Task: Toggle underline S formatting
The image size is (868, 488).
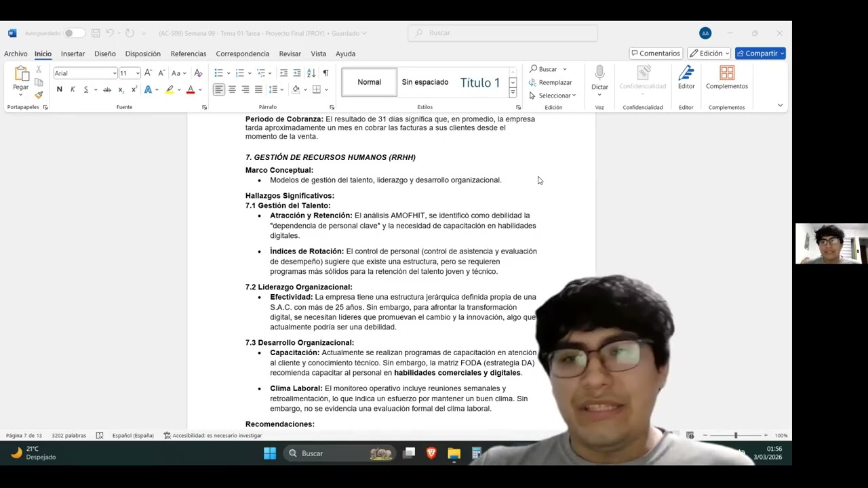Action: tap(85, 89)
